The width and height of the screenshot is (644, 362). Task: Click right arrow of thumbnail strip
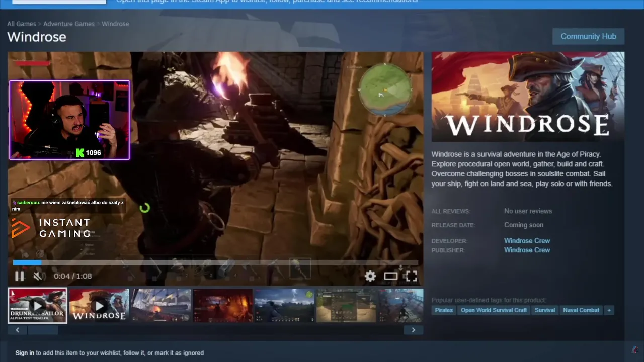414,330
